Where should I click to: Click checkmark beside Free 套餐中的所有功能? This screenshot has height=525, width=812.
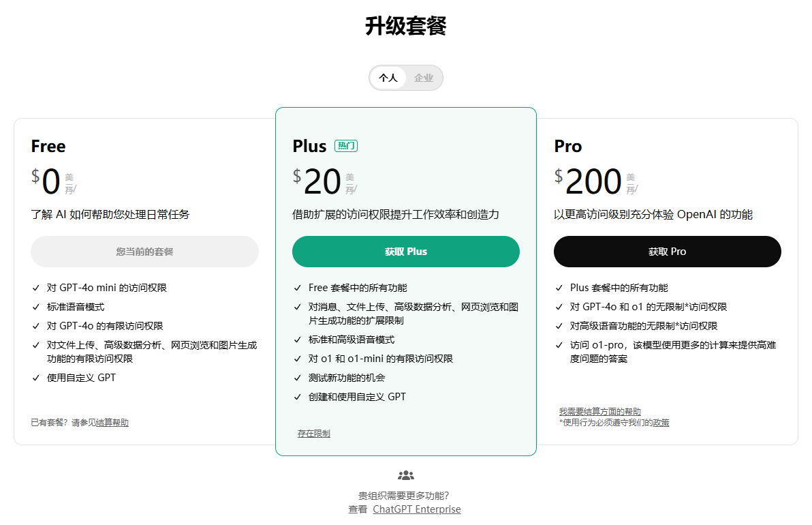[x=297, y=288]
